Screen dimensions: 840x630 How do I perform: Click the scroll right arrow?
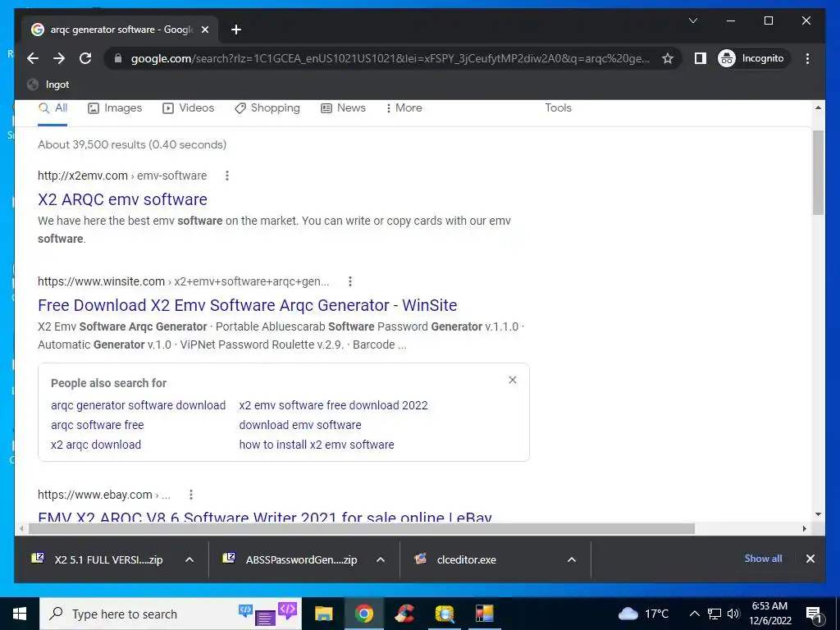(x=805, y=529)
